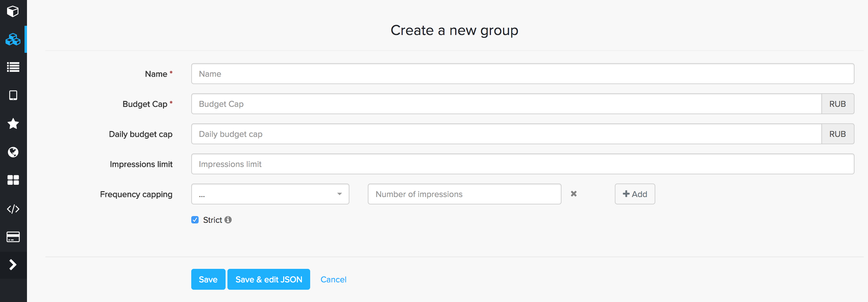Image resolution: width=868 pixels, height=302 pixels.
Task: Add another frequency capping rule
Action: pyautogui.click(x=634, y=194)
